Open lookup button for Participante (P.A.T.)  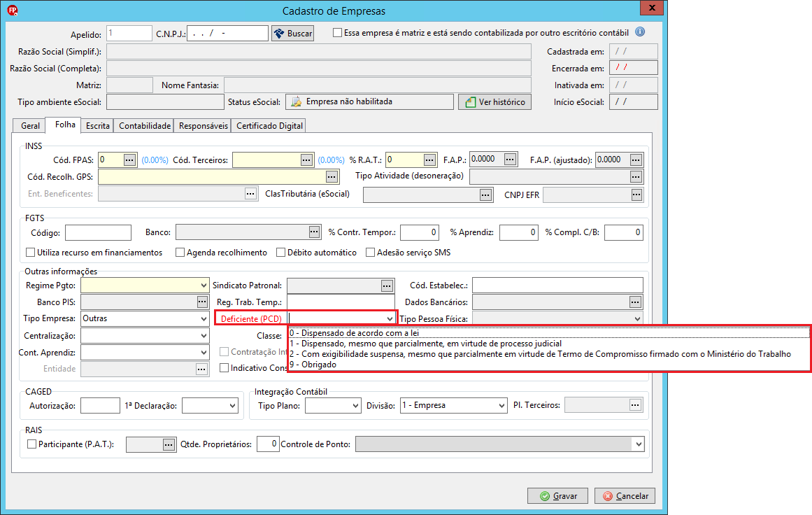pos(169,444)
